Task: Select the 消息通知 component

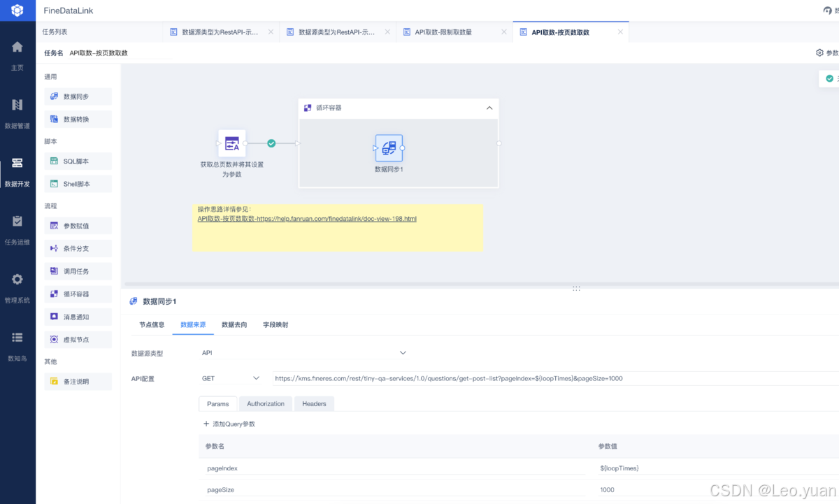Action: 78,317
